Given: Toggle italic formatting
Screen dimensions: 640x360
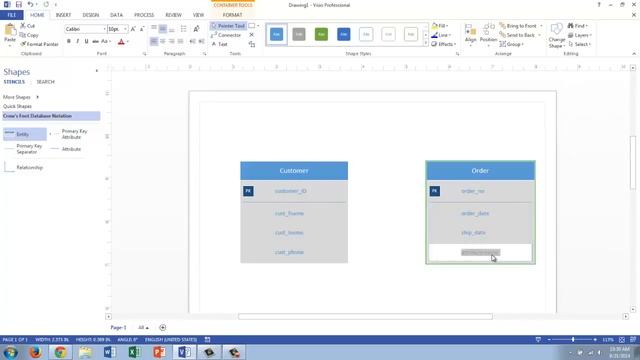Looking at the screenshot, I should tap(78, 41).
